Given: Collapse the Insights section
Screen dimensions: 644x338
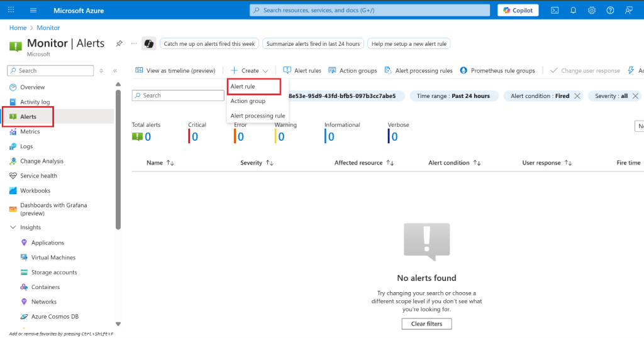Looking at the screenshot, I should tap(13, 227).
